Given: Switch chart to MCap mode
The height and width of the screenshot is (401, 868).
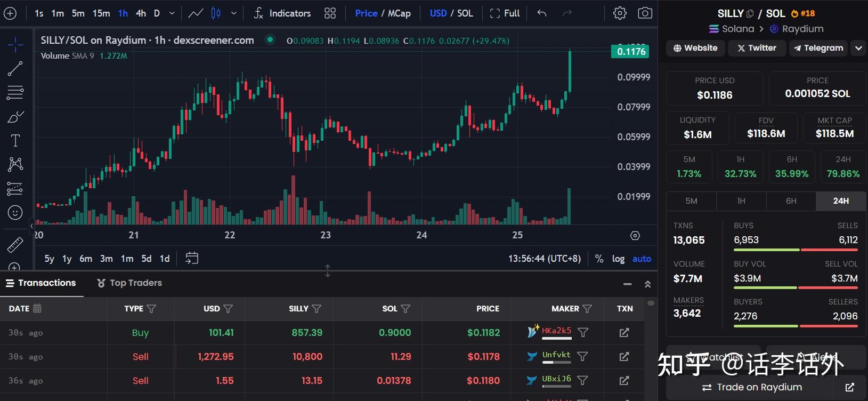Looking at the screenshot, I should 399,13.
